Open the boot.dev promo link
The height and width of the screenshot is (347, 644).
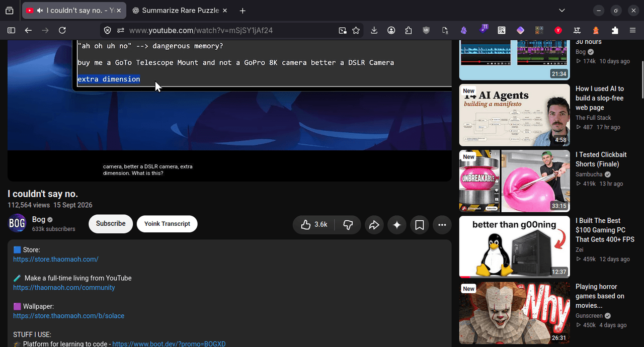pyautogui.click(x=169, y=344)
